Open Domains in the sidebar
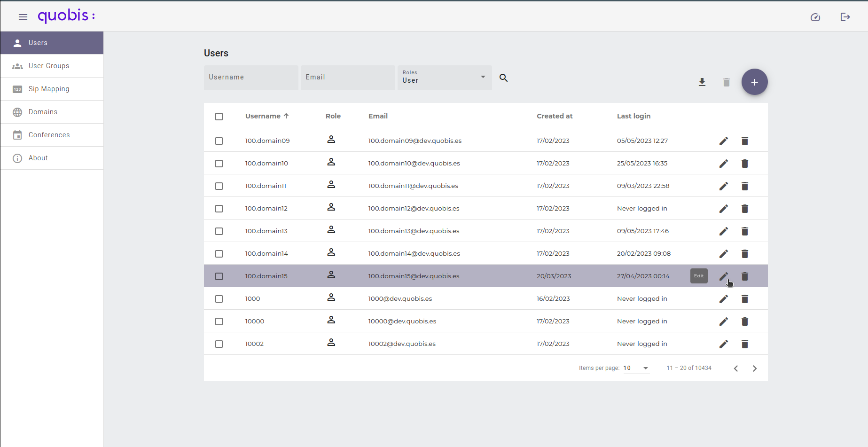The image size is (868, 447). click(52, 112)
